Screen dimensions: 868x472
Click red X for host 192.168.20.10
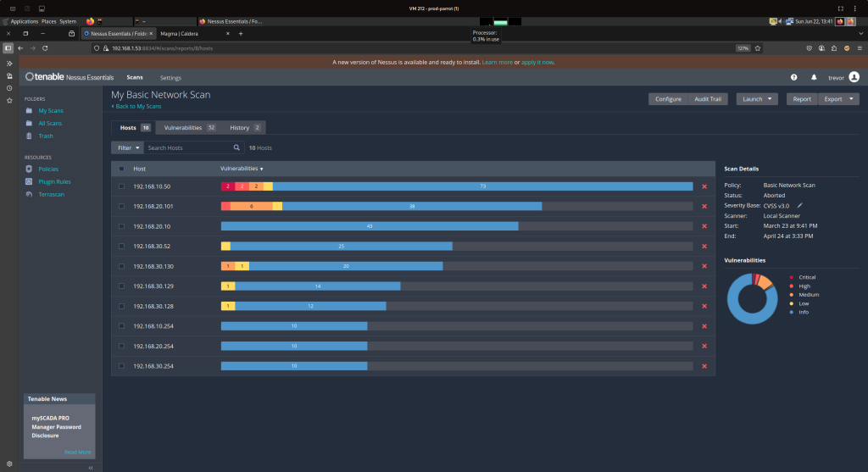[x=704, y=226]
